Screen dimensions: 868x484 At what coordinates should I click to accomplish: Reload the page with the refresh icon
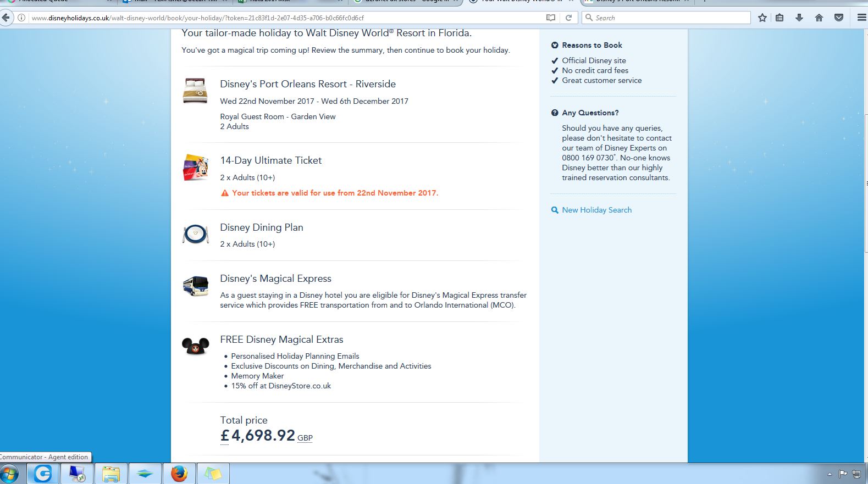coord(568,18)
